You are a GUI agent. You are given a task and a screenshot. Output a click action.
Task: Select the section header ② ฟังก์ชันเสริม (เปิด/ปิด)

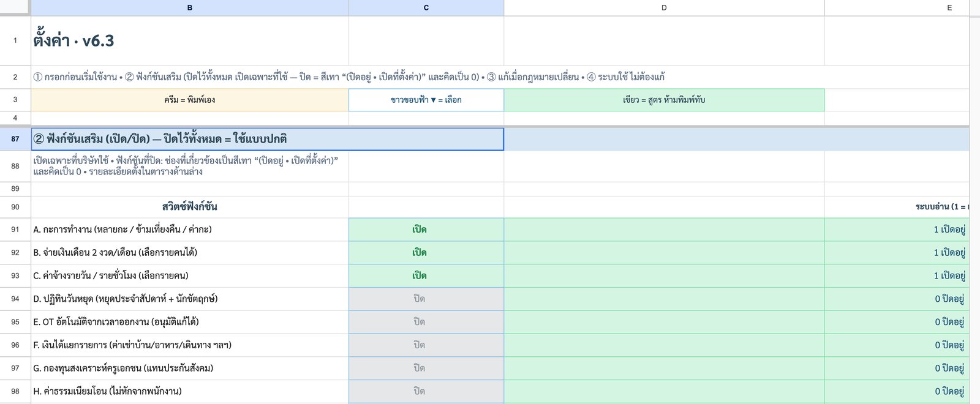[x=267, y=139]
